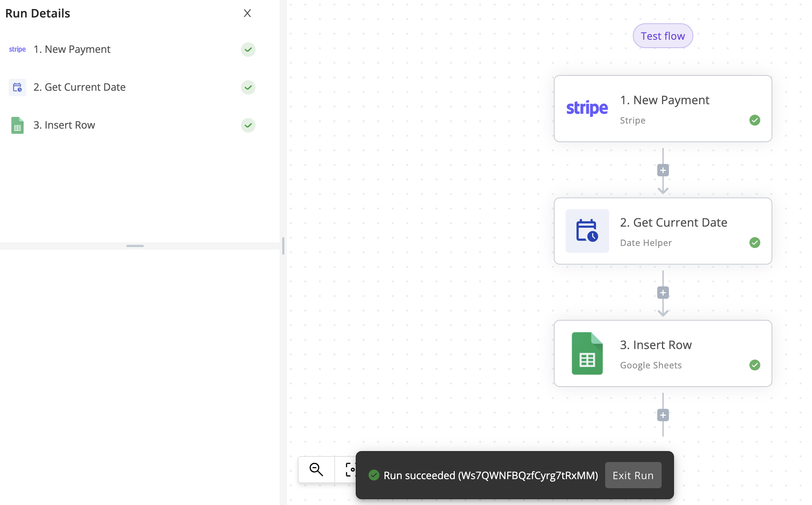Click the success checkmark beside 2. Get Current Date in the list
Viewport: 812px width, 505px height.
point(248,87)
